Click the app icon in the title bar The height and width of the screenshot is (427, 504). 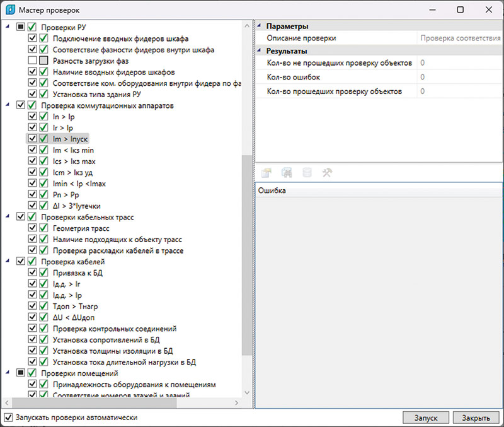coord(9,10)
